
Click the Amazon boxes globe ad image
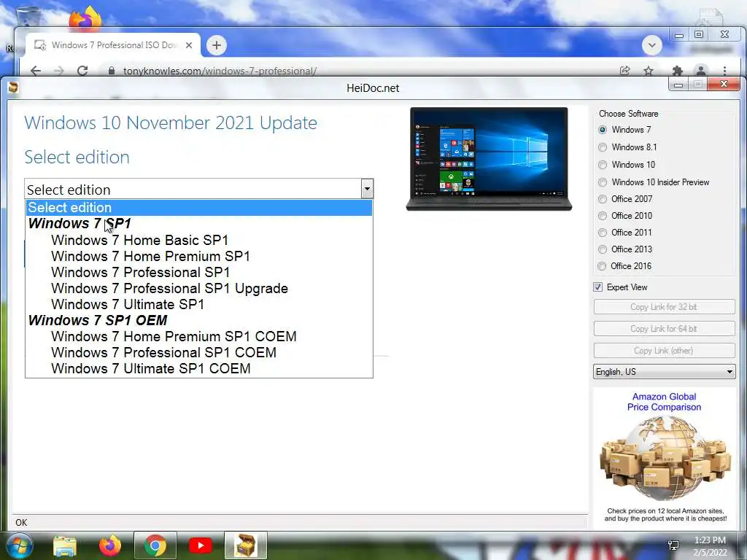[665, 457]
